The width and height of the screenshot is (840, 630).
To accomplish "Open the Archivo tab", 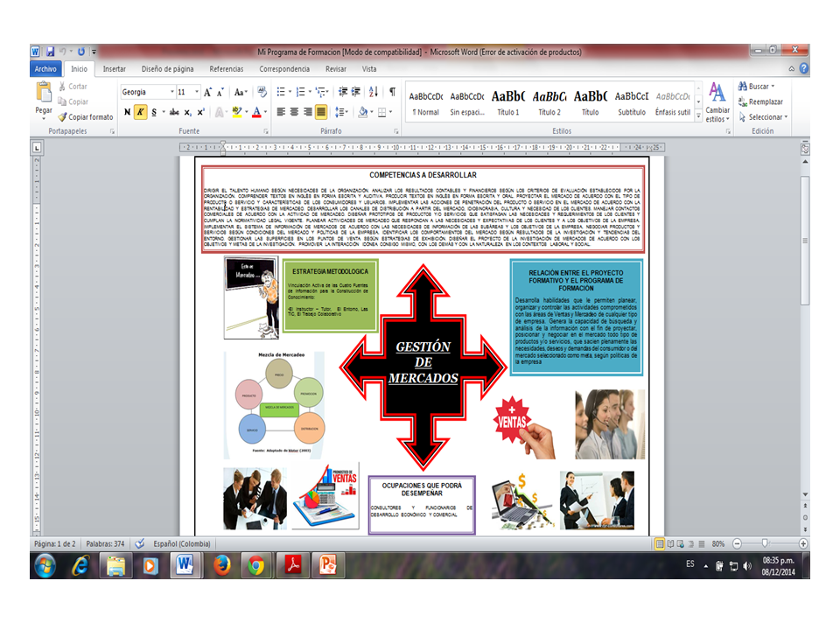I will click(45, 69).
